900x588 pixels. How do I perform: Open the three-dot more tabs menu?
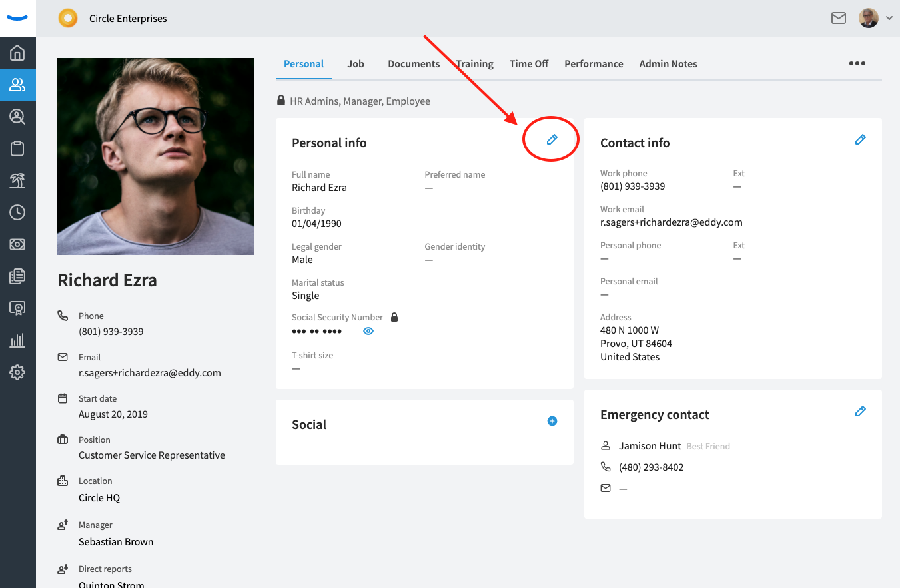(857, 63)
